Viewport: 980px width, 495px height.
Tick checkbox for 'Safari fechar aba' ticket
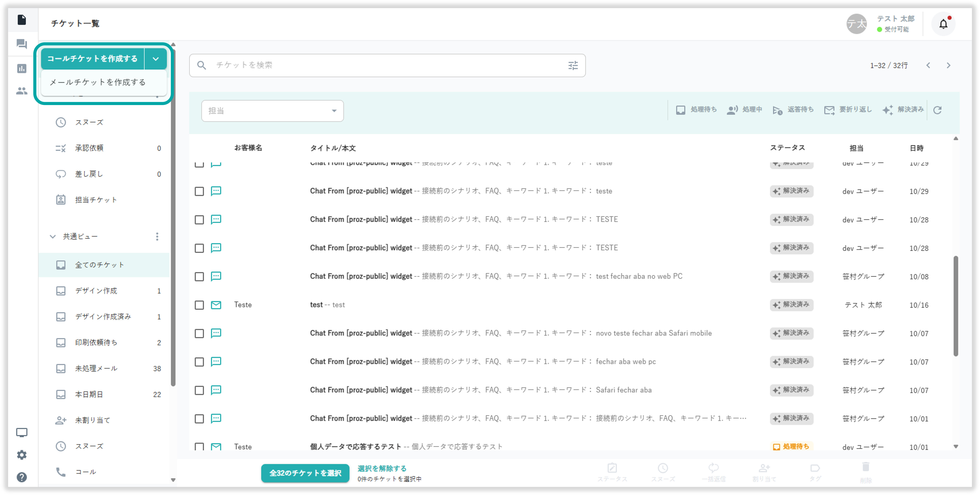[x=199, y=390]
